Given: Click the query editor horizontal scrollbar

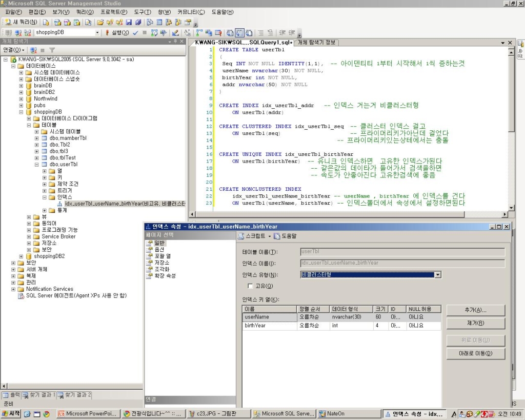Looking at the screenshot, I should point(348,214).
